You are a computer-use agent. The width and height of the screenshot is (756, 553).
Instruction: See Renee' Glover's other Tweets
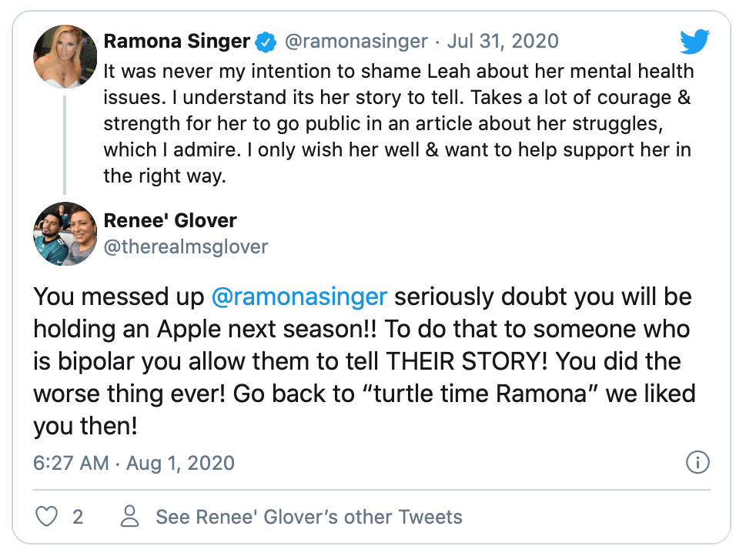(309, 516)
